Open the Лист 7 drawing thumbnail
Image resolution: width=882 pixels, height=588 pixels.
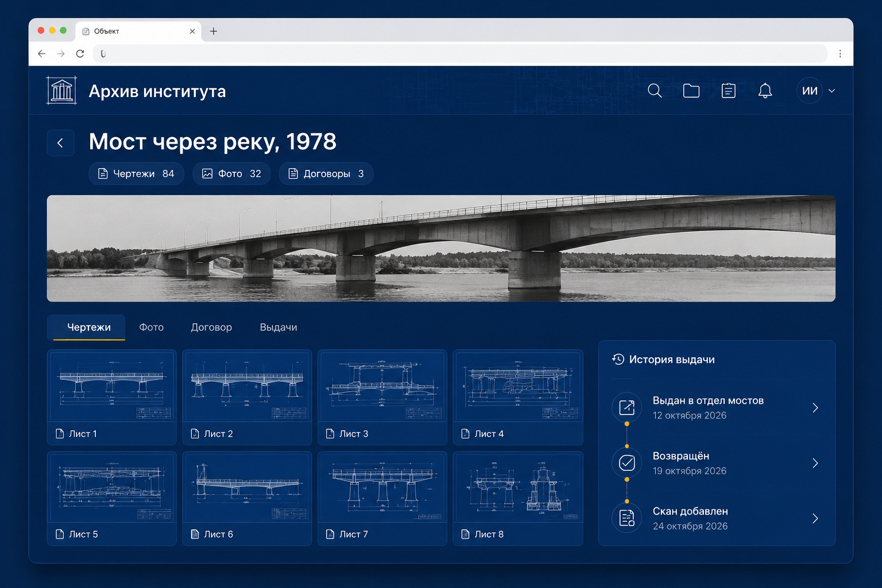point(382,498)
